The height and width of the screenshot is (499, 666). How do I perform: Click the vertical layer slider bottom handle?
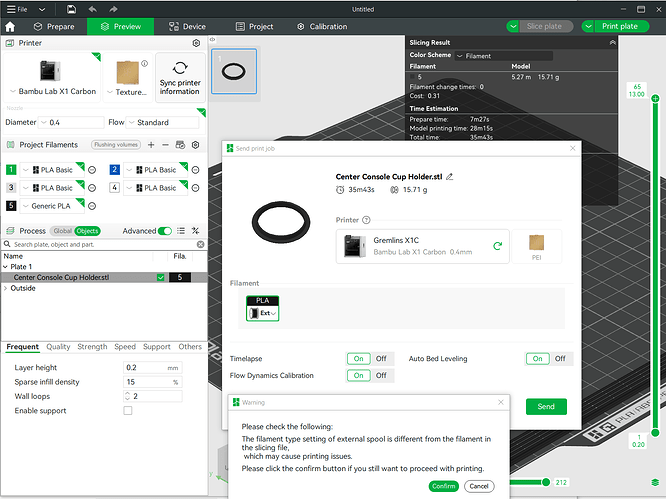655,433
